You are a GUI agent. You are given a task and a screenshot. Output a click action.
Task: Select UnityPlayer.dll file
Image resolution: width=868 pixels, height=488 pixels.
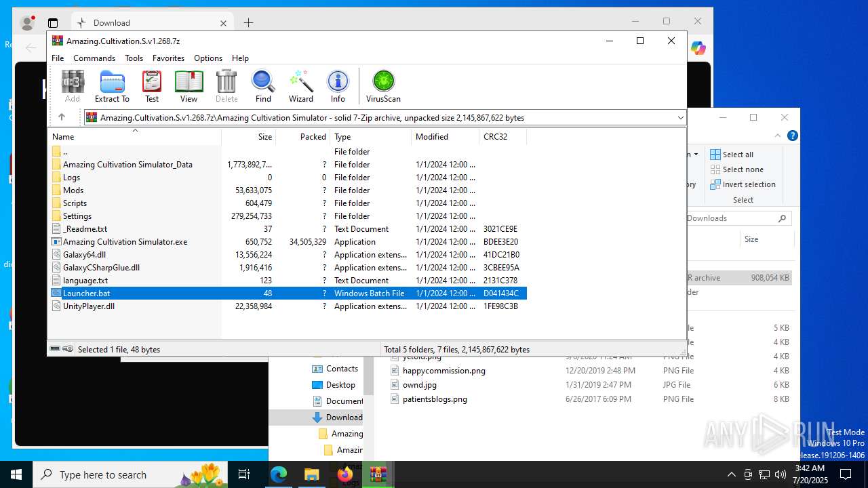point(288,306)
